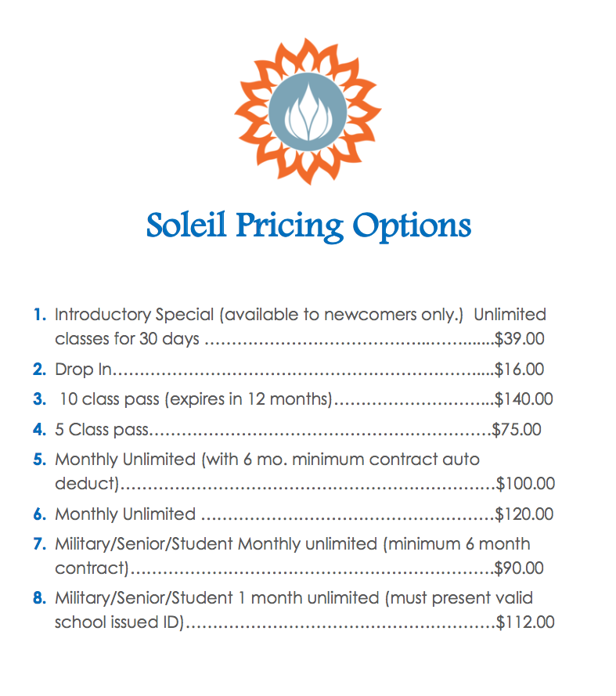The image size is (616, 696).
Task: Click the $16.00 Drop In price
Action: [519, 370]
